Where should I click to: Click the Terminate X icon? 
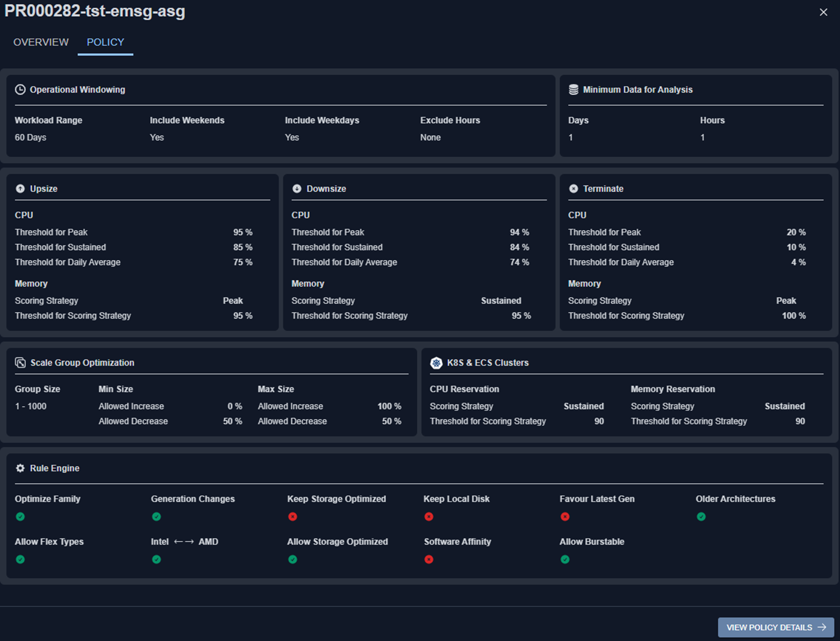(573, 189)
